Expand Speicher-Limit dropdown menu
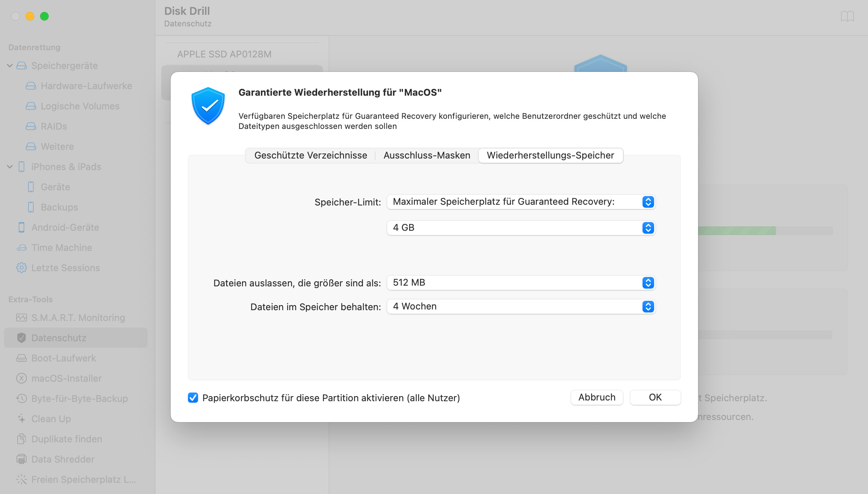Viewport: 868px width, 494px height. pyautogui.click(x=648, y=201)
